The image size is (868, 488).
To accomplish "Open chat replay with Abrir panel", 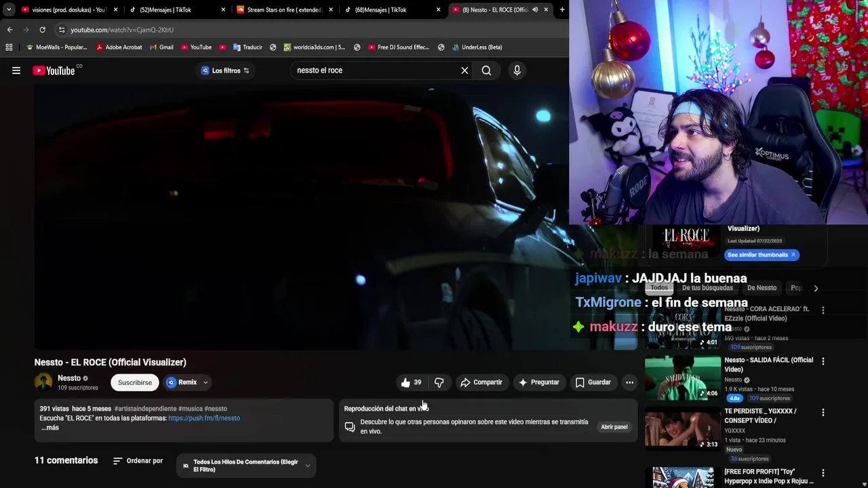I will click(614, 427).
